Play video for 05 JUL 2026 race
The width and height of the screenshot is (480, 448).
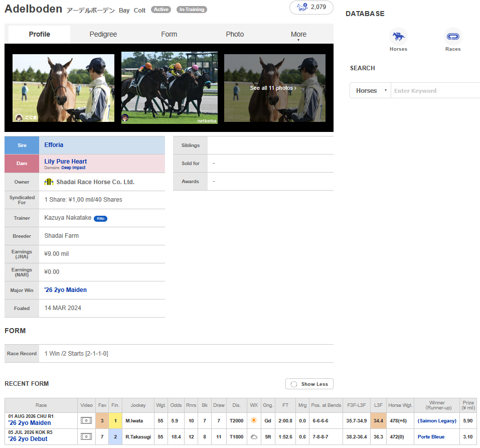(86, 436)
